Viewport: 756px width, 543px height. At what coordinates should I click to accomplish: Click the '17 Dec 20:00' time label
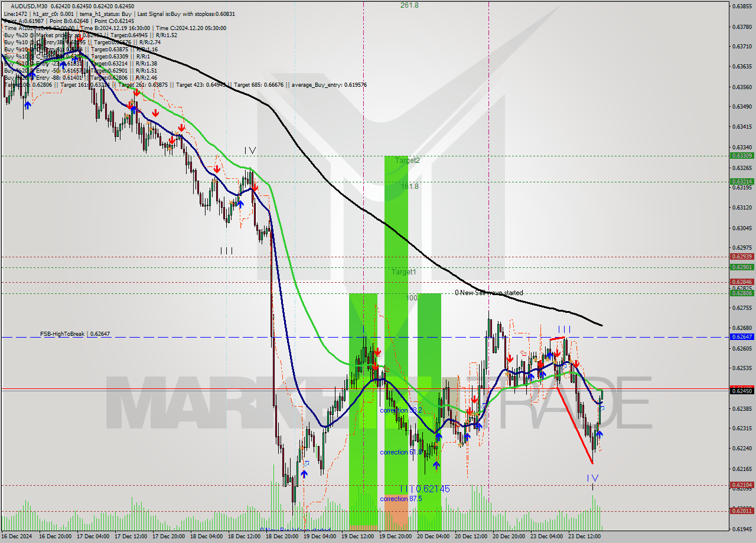click(x=170, y=537)
